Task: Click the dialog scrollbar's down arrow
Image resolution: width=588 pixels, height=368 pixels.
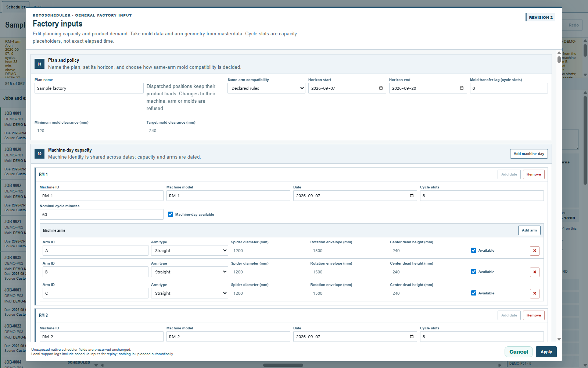Action: coord(559,339)
